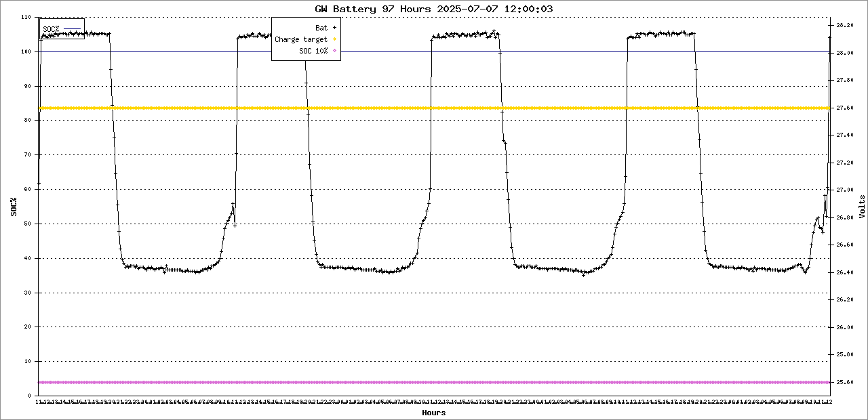Select left axis tick label 70
The width and height of the screenshot is (868, 420).
click(29, 155)
